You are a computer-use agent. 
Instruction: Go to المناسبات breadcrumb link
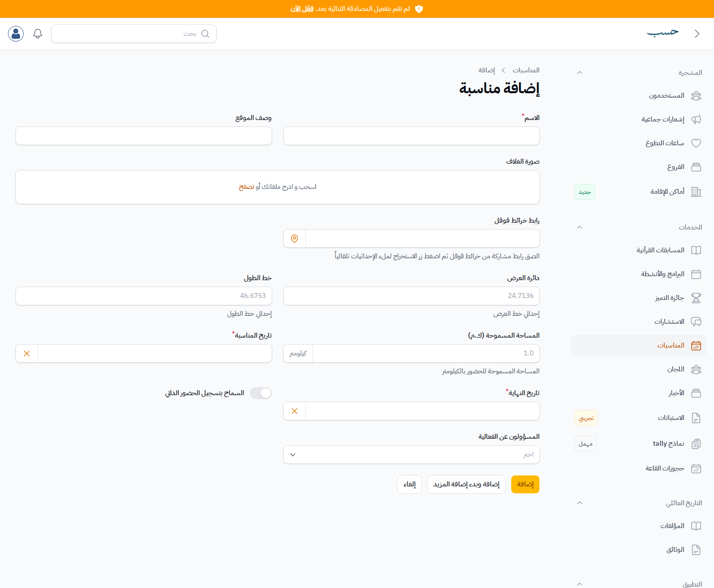click(526, 70)
